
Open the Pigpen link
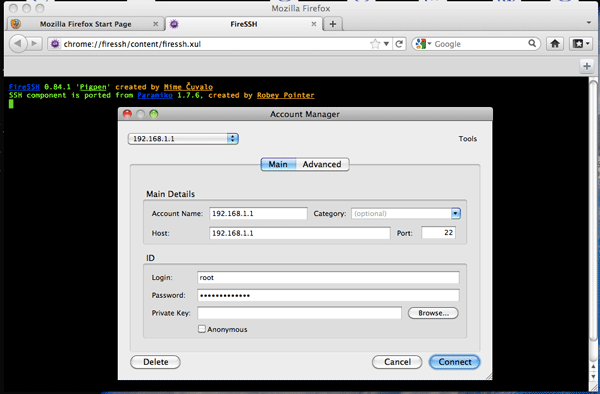[93, 87]
